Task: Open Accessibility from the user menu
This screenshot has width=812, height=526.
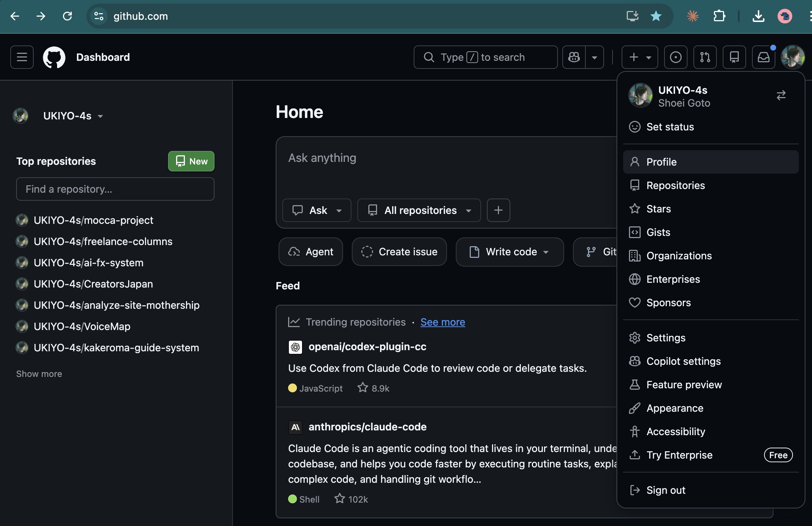Action: tap(711, 431)
